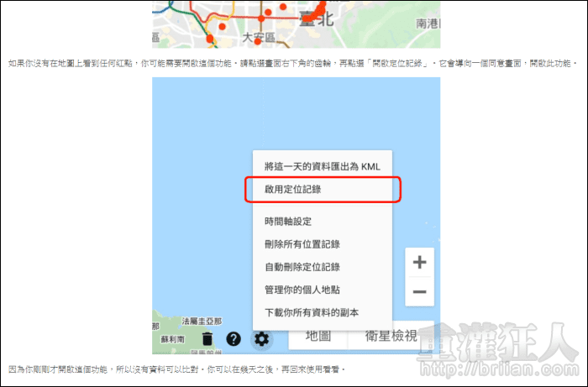Click the settings gear icon
The height and width of the screenshot is (387, 588).
262,339
